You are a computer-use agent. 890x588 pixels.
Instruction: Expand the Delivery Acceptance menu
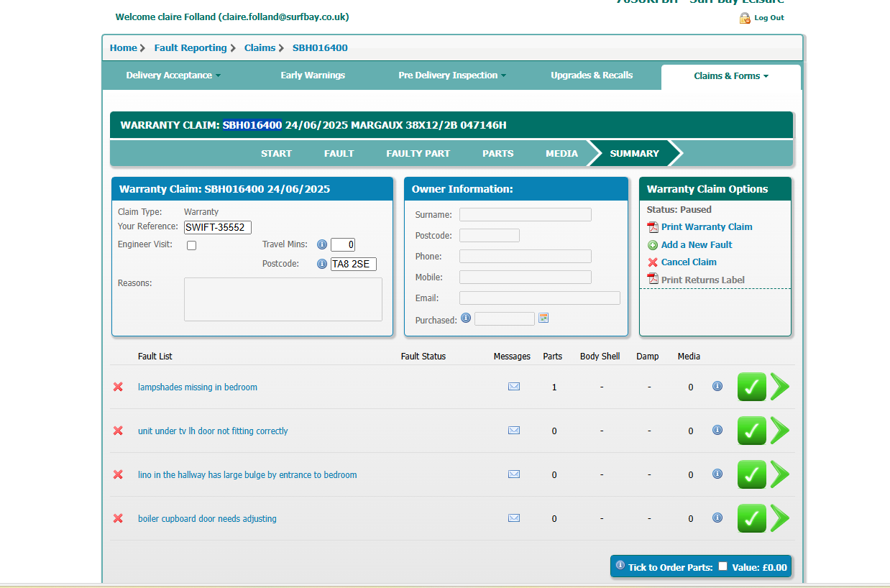coord(173,75)
